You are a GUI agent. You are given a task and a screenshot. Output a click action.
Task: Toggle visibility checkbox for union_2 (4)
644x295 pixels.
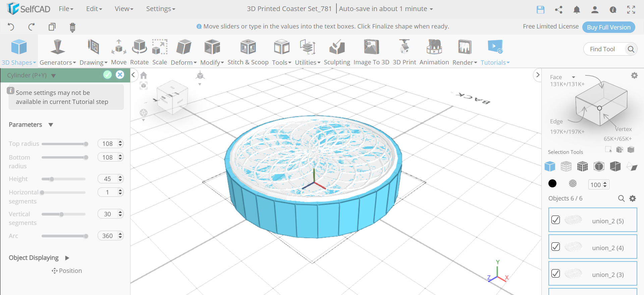[x=555, y=247]
